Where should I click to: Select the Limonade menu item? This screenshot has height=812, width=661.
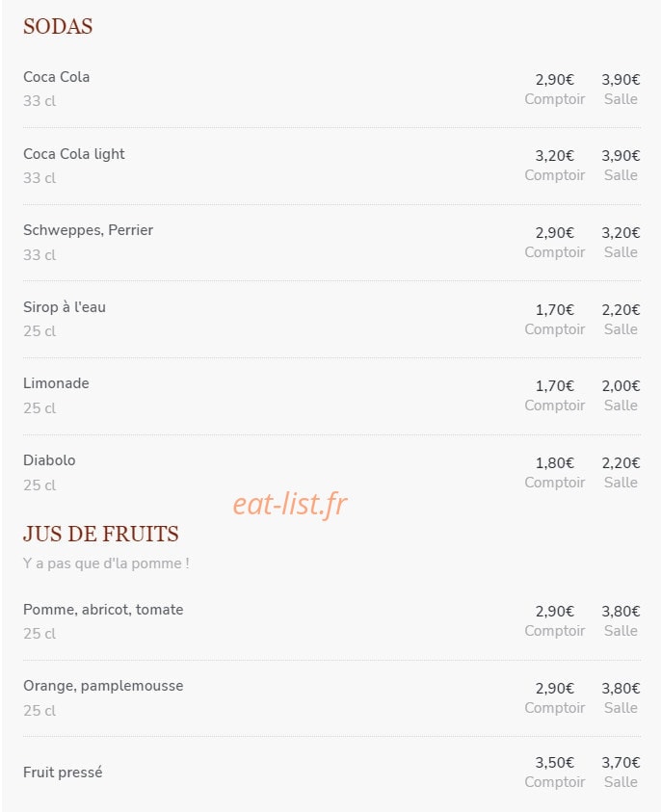56,383
